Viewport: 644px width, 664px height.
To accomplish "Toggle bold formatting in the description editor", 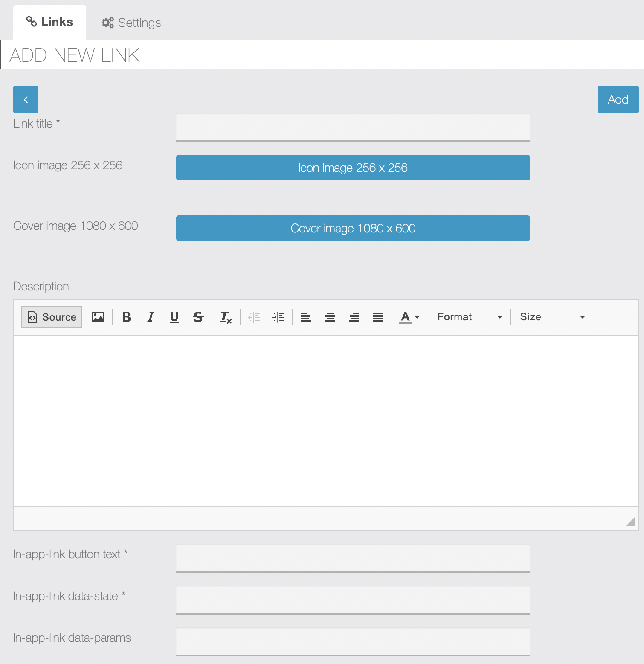I will 127,317.
